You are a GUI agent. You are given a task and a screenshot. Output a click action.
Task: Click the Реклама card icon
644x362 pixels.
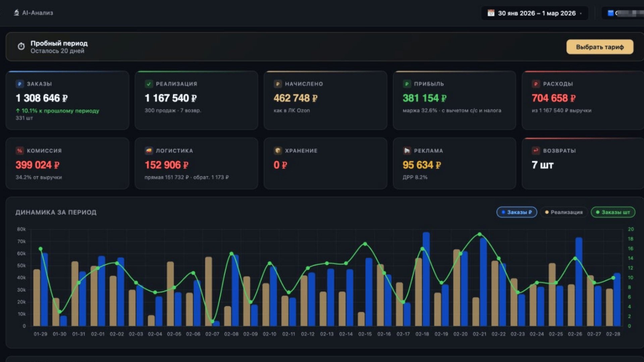407,151
